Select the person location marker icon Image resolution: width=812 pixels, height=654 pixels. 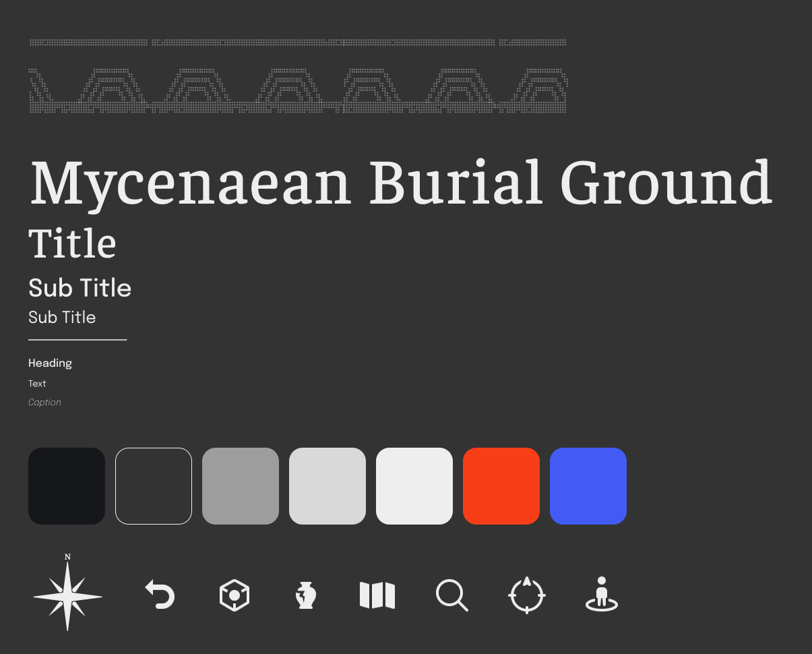coord(600,595)
